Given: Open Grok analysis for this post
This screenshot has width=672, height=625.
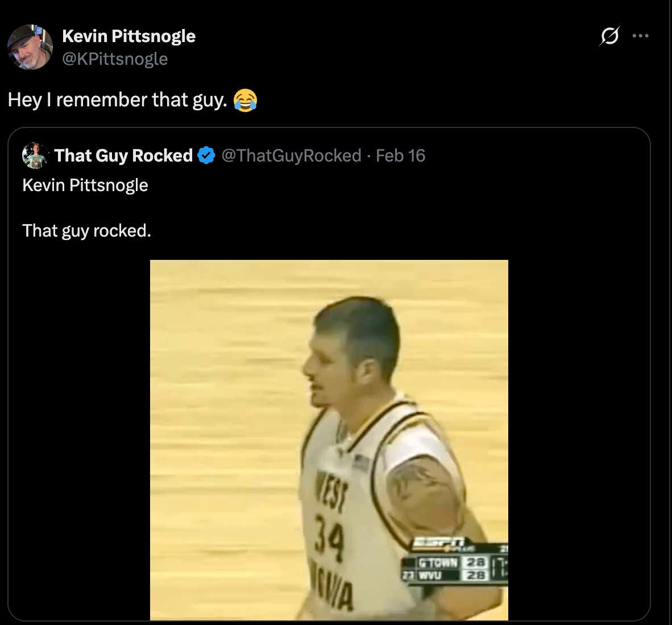Looking at the screenshot, I should click(x=608, y=35).
